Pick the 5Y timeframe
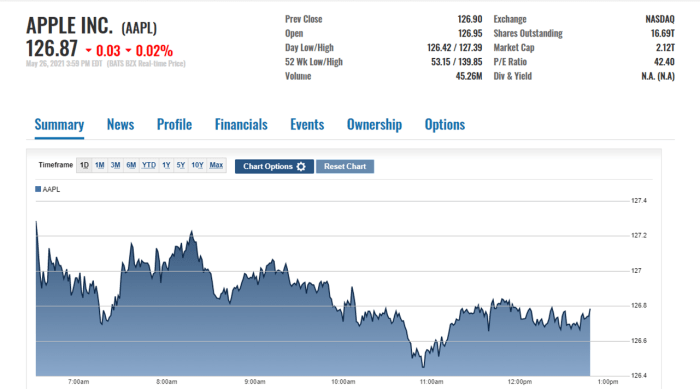 click(180, 165)
